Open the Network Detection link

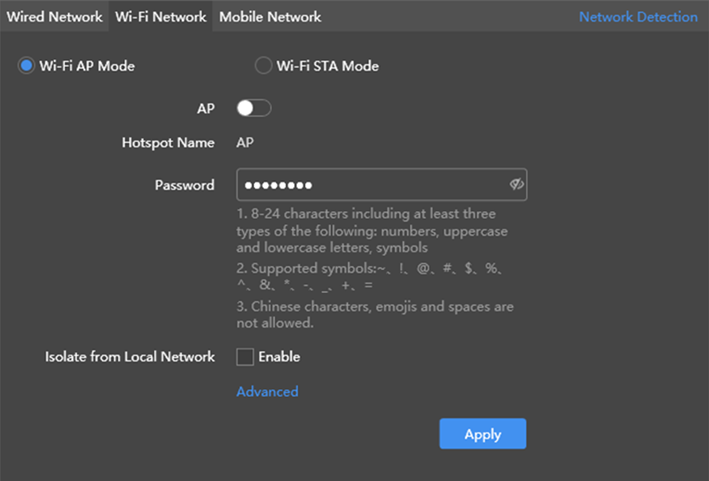(x=638, y=17)
